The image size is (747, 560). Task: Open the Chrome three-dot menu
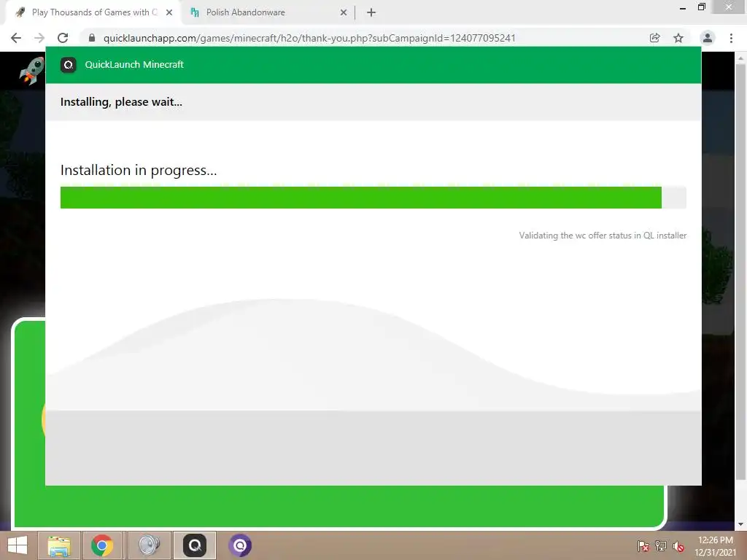731,38
